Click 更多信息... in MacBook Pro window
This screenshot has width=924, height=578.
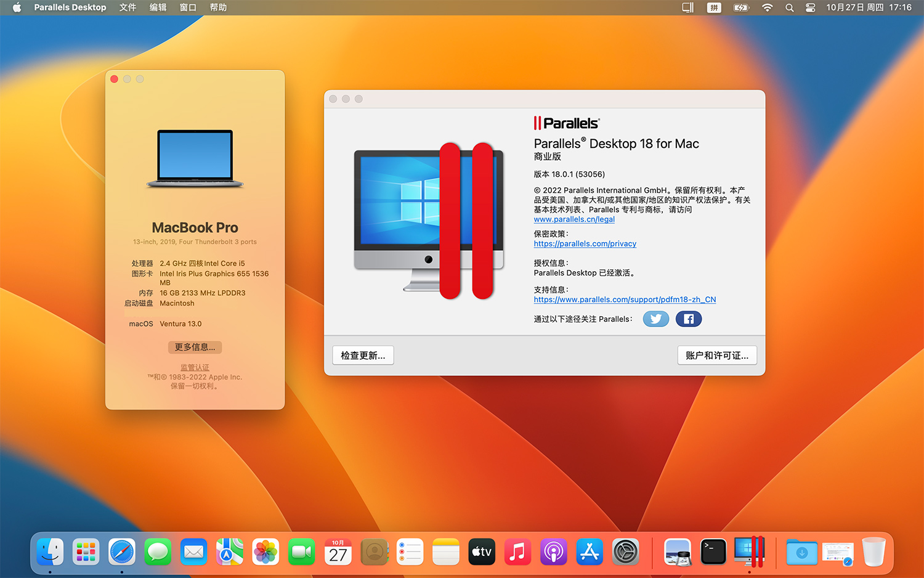(x=195, y=347)
